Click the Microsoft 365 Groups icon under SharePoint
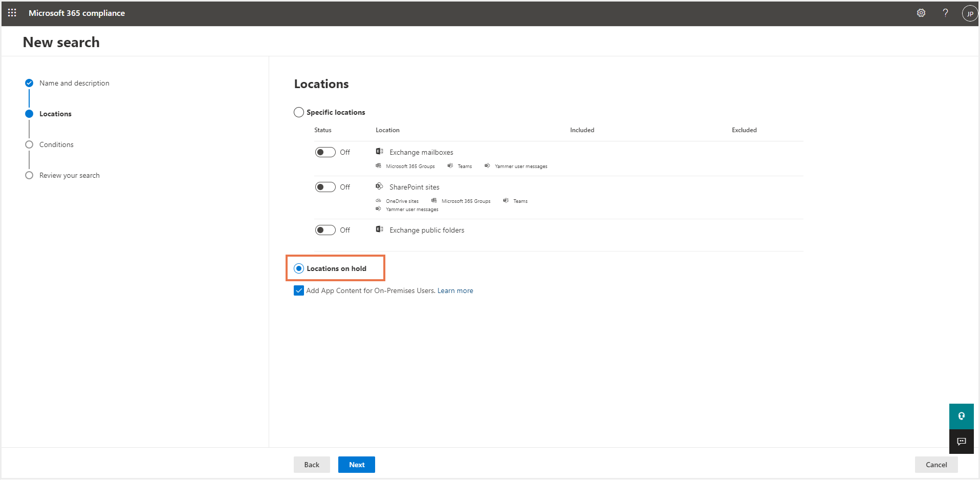980x480 pixels. pos(433,200)
